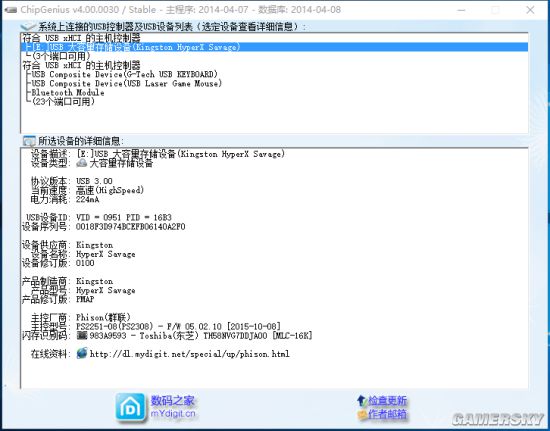Select the G-Tech USB KEYBOARD composite device
Viewport: 550px width, 431px height.
point(125,74)
